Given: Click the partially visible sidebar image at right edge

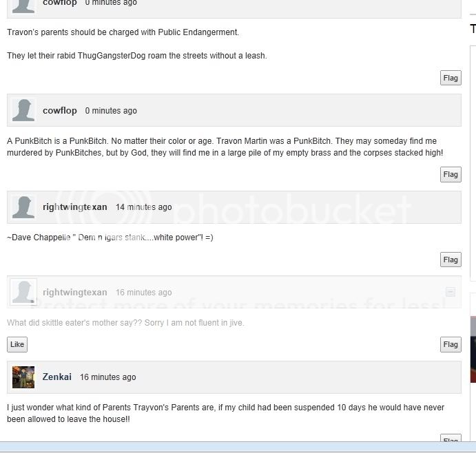Looking at the screenshot, I should pyautogui.click(x=473, y=350).
